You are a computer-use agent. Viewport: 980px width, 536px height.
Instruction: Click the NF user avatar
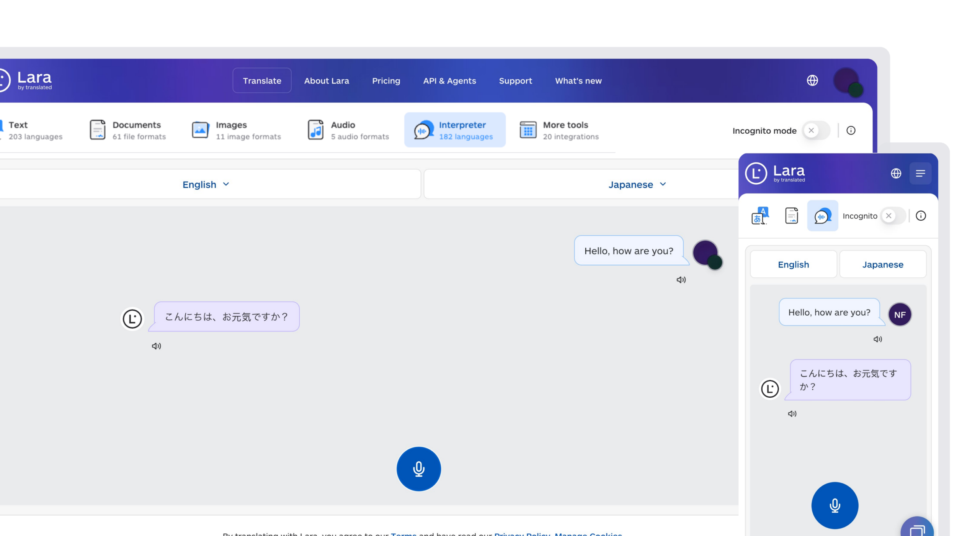click(899, 314)
